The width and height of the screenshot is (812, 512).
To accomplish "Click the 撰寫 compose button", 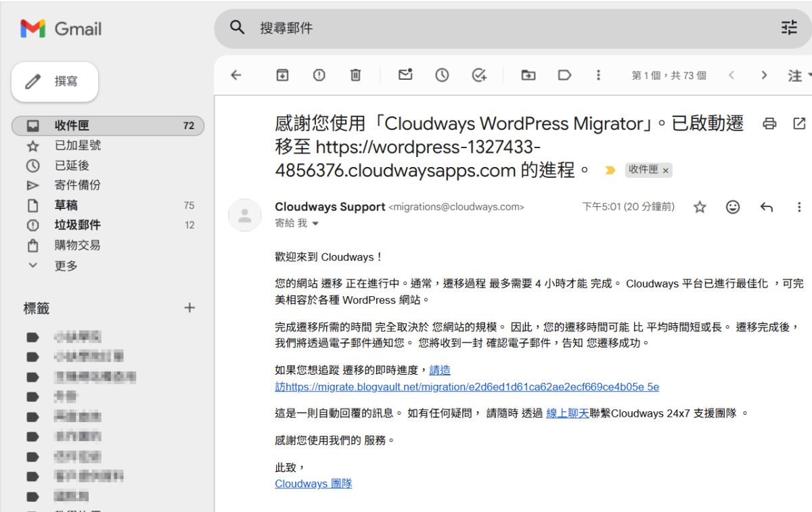I will coord(55,82).
